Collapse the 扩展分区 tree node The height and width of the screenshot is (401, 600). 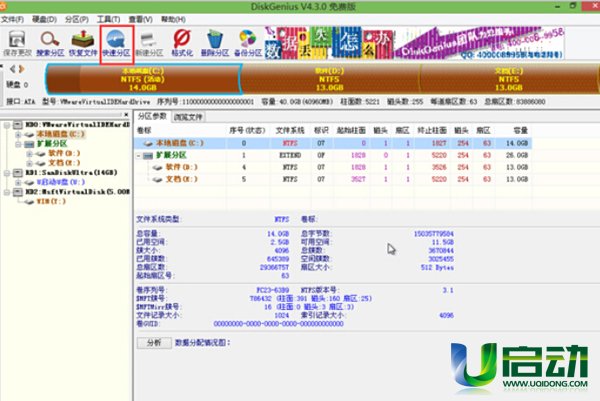coord(18,144)
